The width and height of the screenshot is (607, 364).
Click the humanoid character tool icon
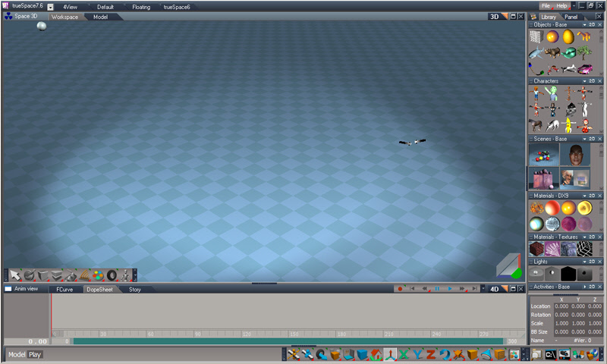coord(126,275)
